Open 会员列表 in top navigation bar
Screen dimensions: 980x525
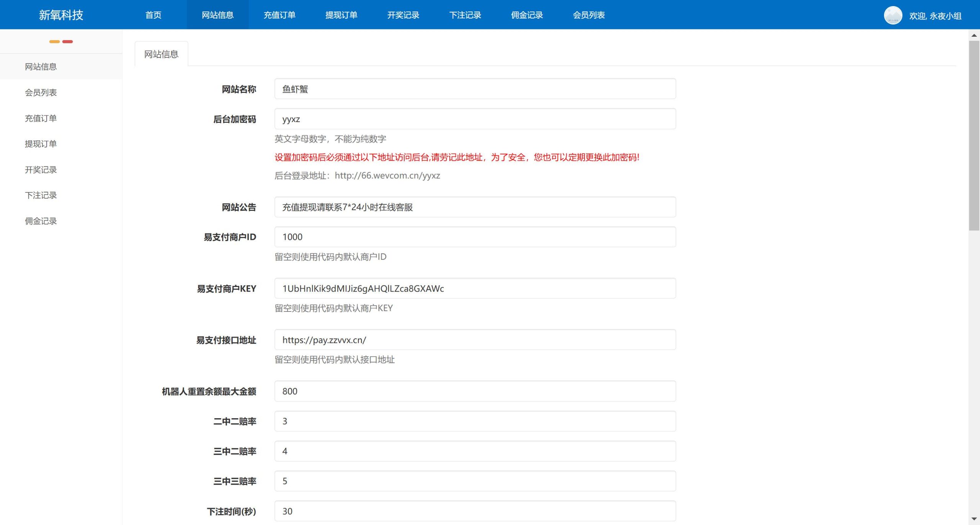point(589,15)
